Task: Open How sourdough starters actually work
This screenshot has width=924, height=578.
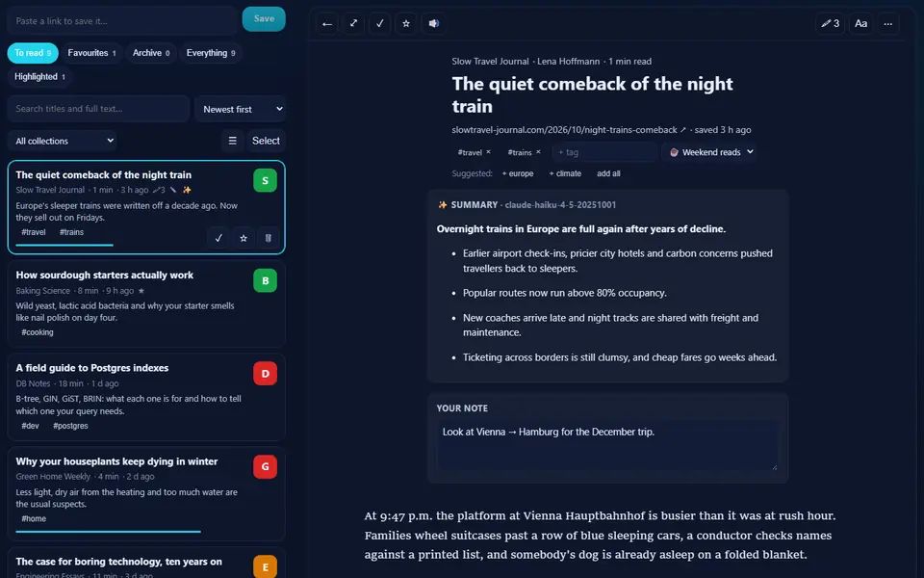Action: click(x=104, y=275)
